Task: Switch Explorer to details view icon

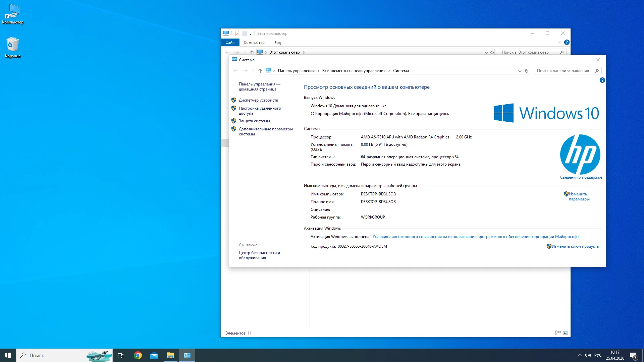Action: [x=558, y=333]
